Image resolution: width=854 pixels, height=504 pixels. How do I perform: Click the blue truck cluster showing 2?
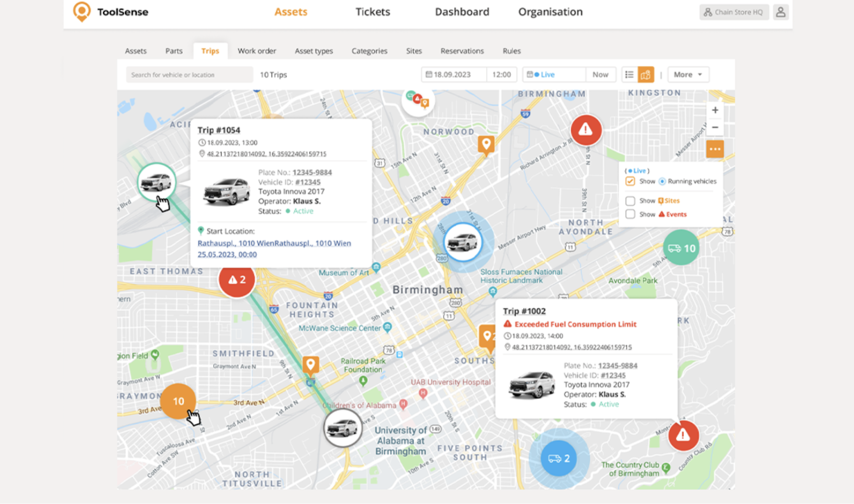[558, 458]
